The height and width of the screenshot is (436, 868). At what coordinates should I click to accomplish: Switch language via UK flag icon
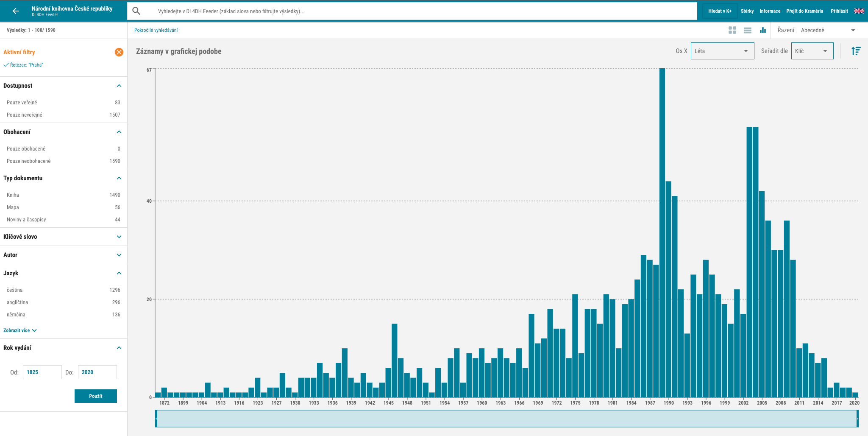859,11
